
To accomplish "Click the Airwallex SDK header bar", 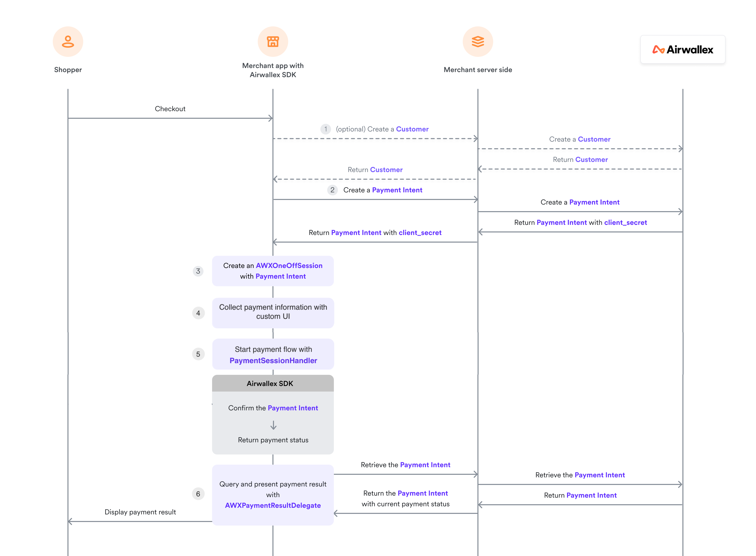I will [x=272, y=384].
